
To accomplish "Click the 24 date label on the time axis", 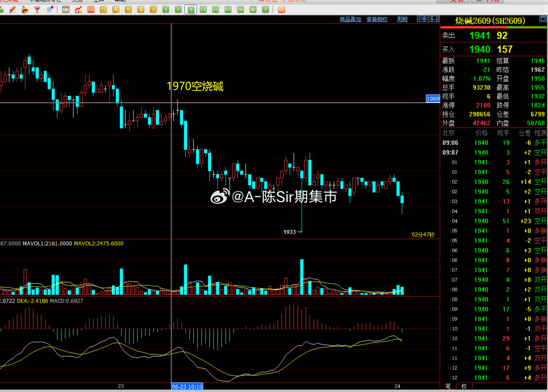I will (x=397, y=386).
